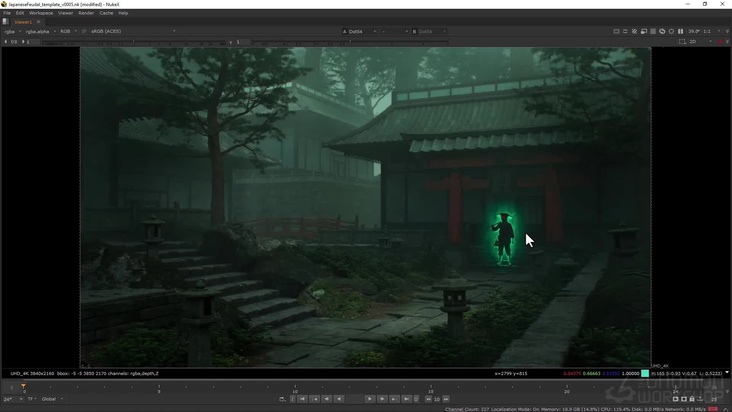
Task: Toggle the checkerboard overlay icon
Action: 634,31
